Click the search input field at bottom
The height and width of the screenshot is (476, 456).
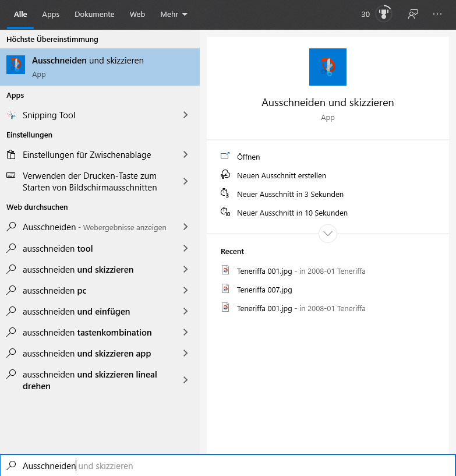[233, 466]
